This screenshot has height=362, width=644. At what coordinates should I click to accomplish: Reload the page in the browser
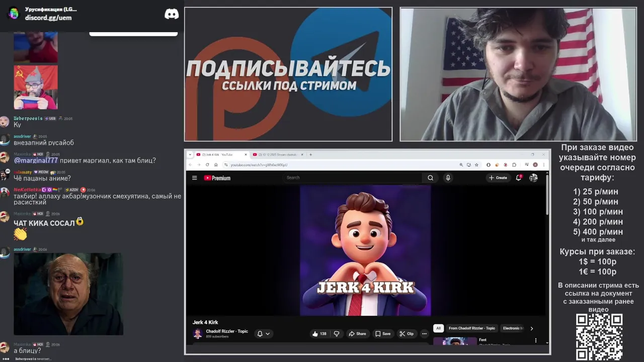pyautogui.click(x=207, y=164)
